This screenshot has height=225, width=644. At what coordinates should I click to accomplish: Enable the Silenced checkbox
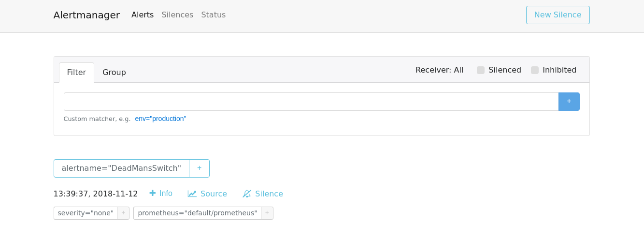[x=481, y=70]
